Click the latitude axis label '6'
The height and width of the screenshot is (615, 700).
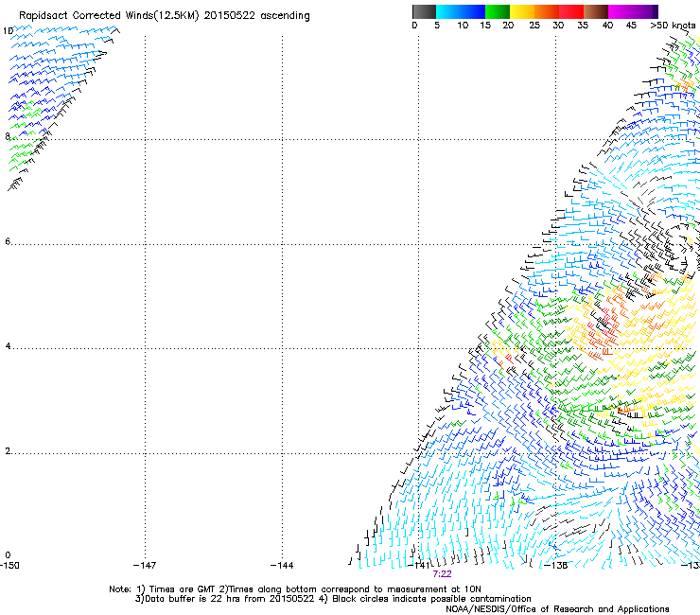(8, 241)
